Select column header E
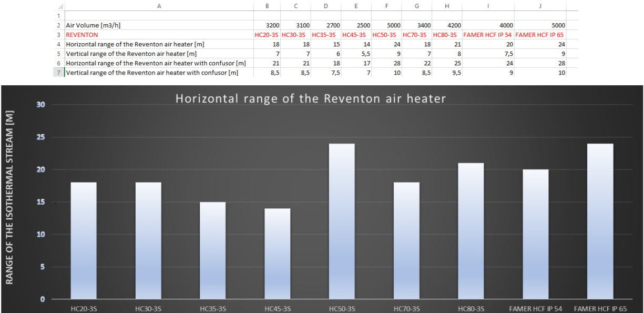 coord(356,6)
